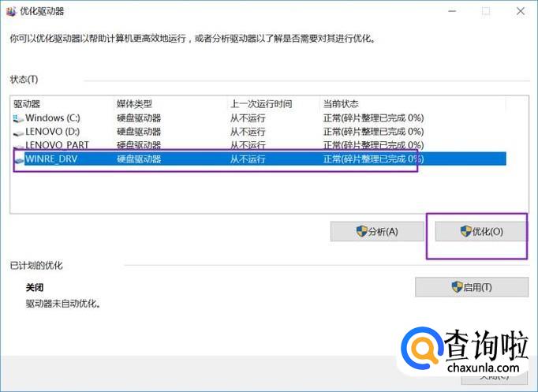The width and height of the screenshot is (538, 392).
Task: Click the Windows (C:) drive icon
Action: (x=18, y=118)
